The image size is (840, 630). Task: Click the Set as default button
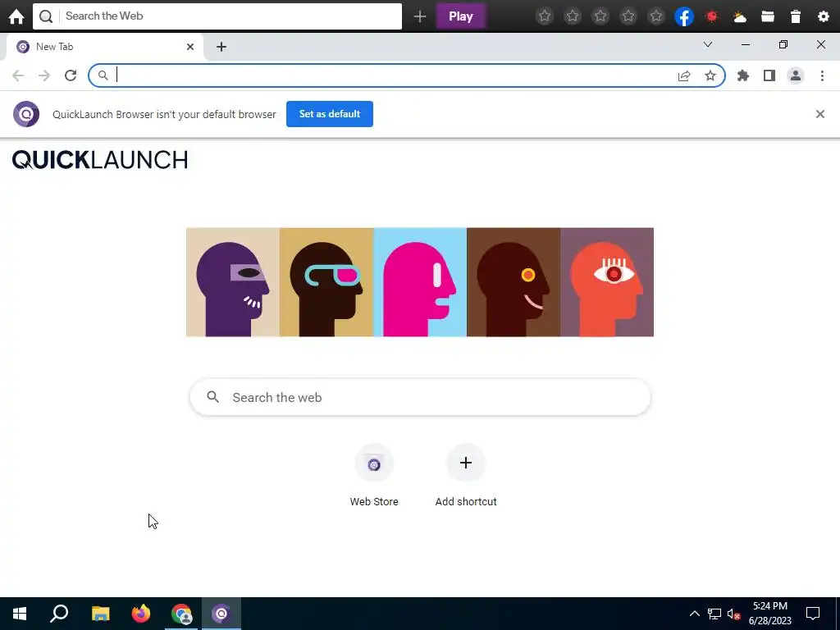[x=330, y=114]
